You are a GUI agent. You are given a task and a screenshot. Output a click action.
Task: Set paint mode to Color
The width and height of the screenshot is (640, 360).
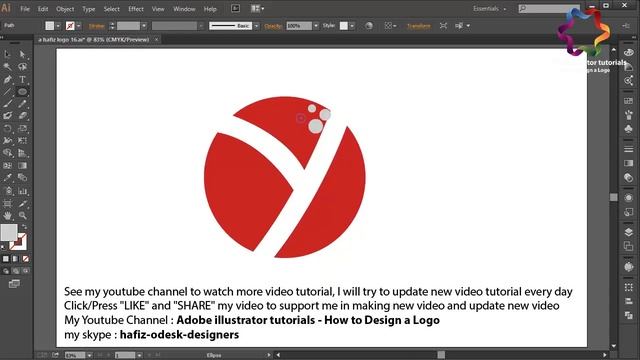tap(6, 259)
